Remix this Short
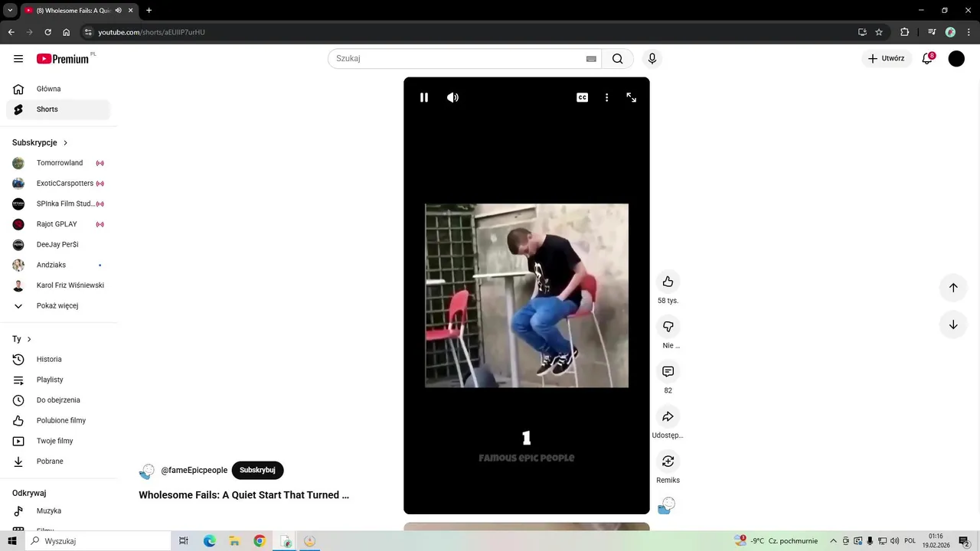The image size is (980, 551). [x=668, y=461]
